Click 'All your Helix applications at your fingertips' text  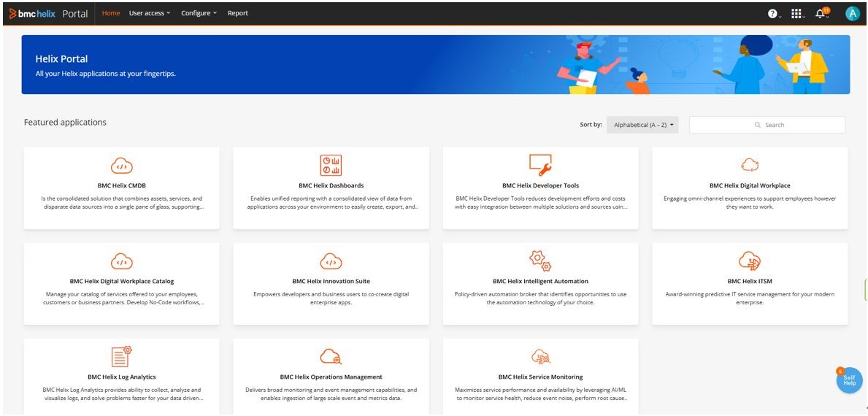click(106, 74)
